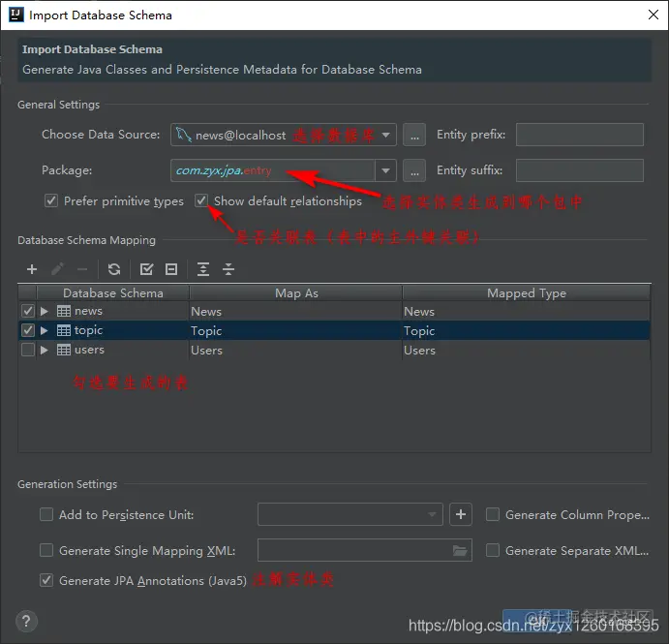Click the data source browse ellipsis button
The height and width of the screenshot is (644, 669).
tap(414, 135)
